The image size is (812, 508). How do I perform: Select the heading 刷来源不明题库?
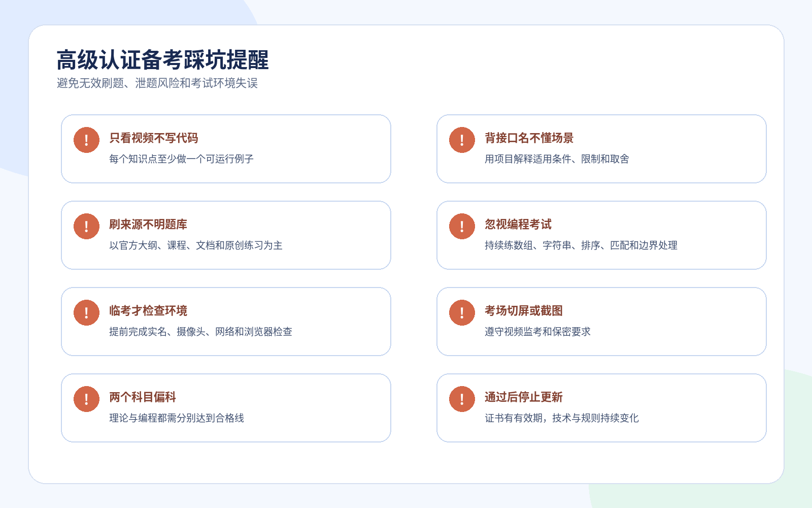[x=148, y=225]
